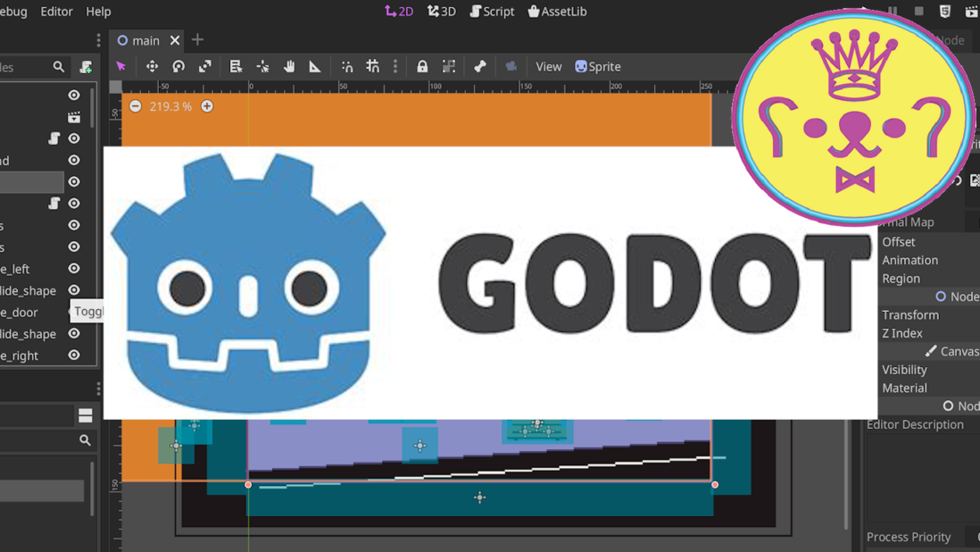980x552 pixels.
Task: Play the current scene clapperboard icon
Action: tap(971, 11)
